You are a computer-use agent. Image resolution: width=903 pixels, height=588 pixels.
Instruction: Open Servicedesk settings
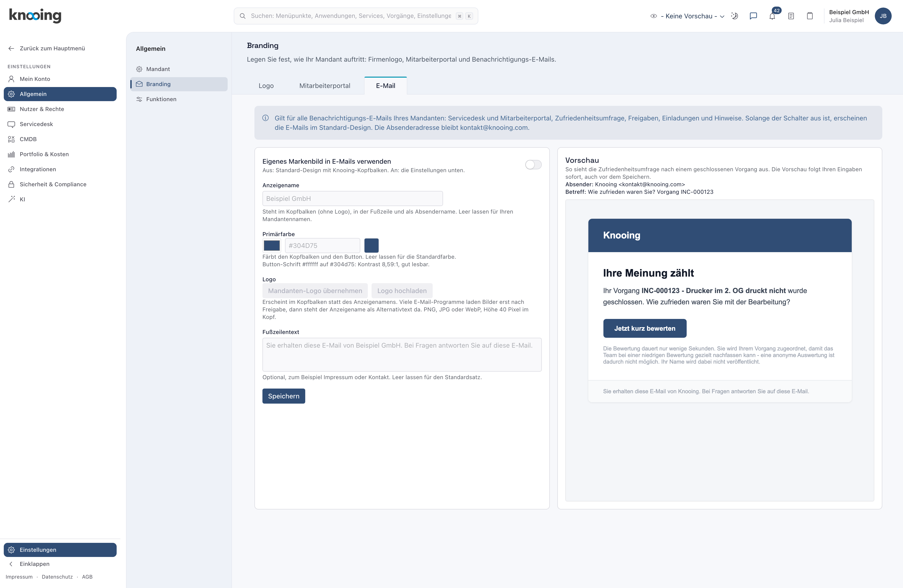point(60,124)
